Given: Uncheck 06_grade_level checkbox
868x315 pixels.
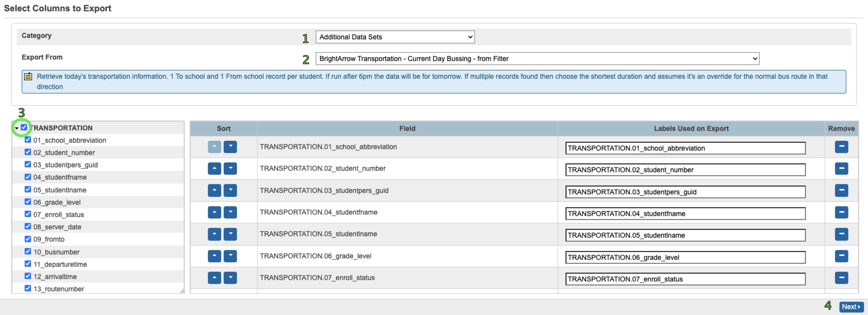Looking at the screenshot, I should coord(28,202).
